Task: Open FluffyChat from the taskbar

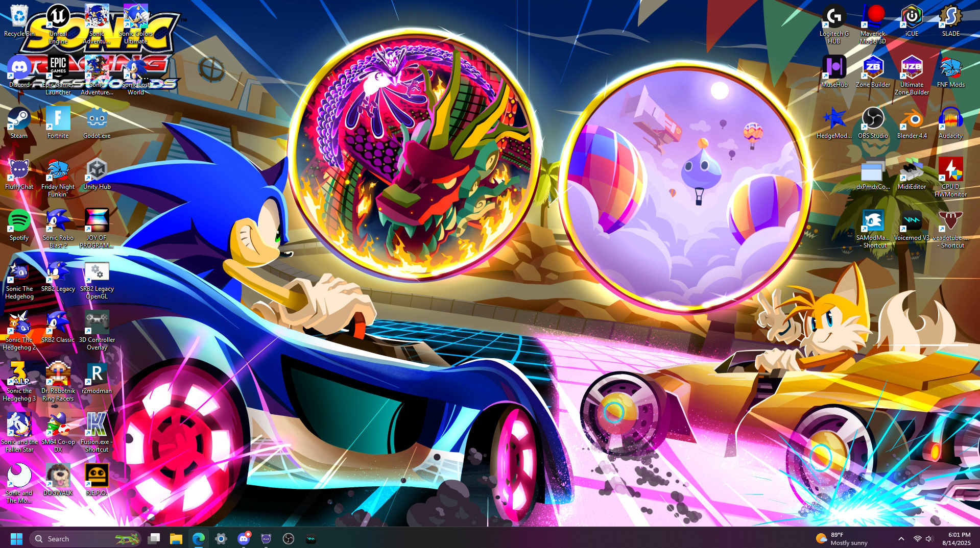Action: click(x=266, y=539)
